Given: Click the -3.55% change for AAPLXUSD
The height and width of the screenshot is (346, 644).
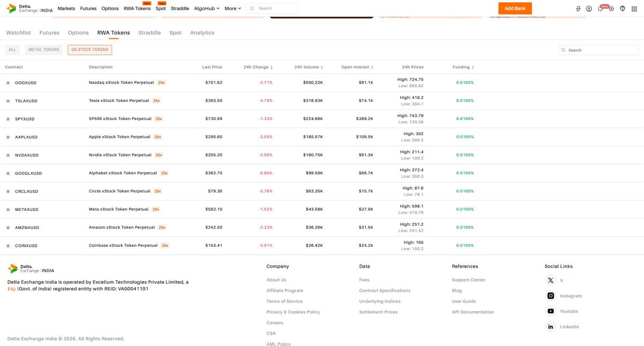Looking at the screenshot, I should pos(266,137).
